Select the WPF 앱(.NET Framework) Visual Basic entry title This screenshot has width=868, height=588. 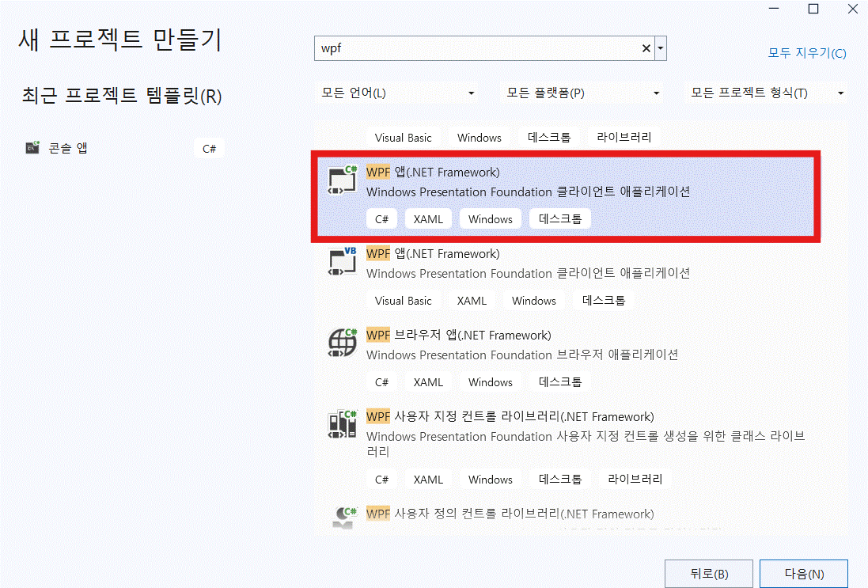433,253
